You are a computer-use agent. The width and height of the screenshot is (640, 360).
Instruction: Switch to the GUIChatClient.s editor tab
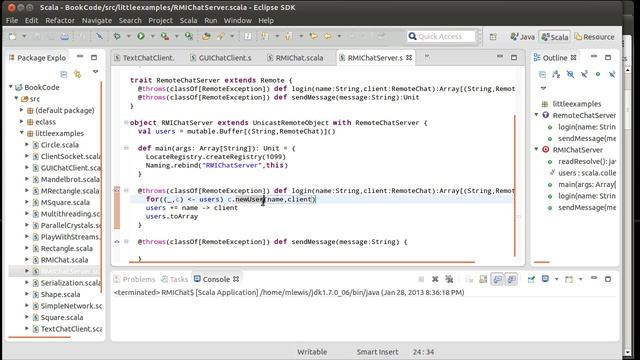(221, 58)
